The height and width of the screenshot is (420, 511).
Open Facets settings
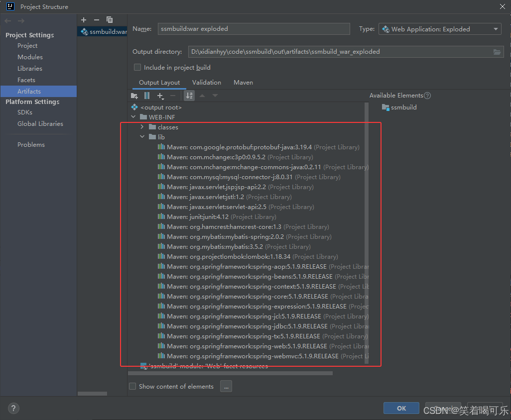26,80
